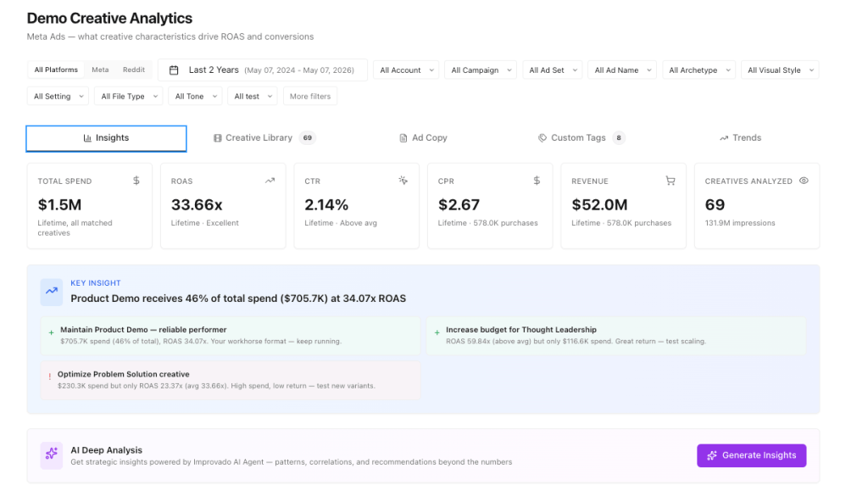The image size is (868, 502).
Task: Click the Generate Insights button
Action: click(x=751, y=455)
